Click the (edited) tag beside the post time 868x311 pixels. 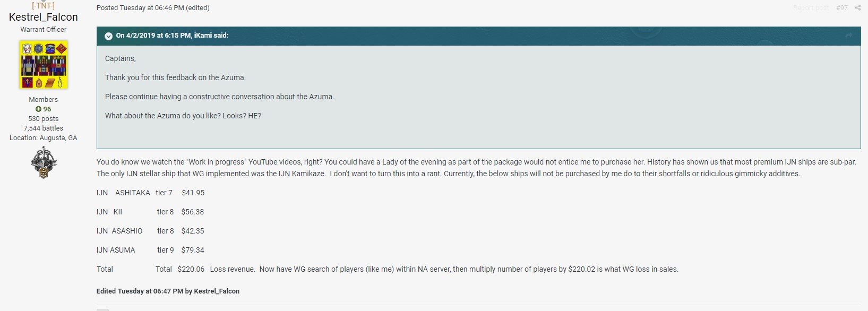pos(197,8)
